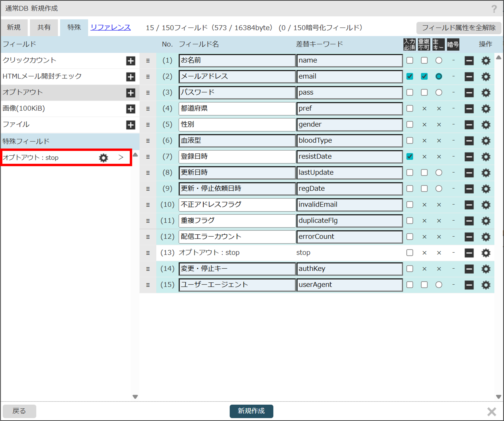Open the リファレンス link
504x421 pixels.
point(111,27)
